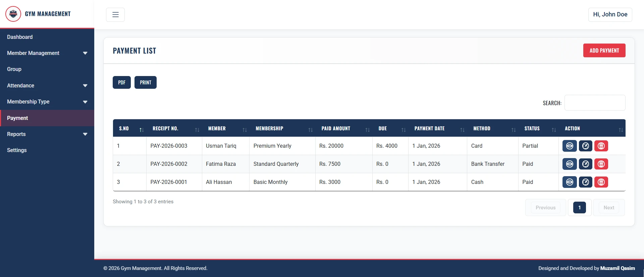Screen dimensions: 644x277
Task: Click Partial status cell
Action: (x=538, y=146)
